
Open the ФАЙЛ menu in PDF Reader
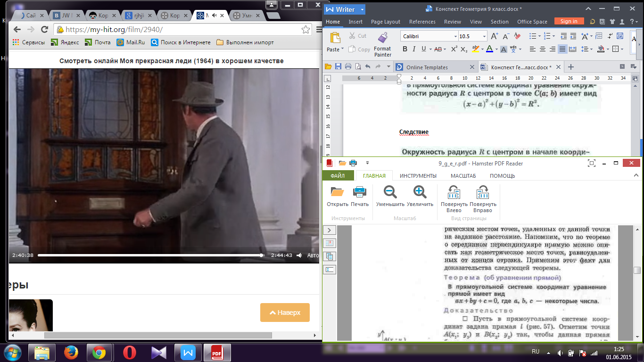337,176
